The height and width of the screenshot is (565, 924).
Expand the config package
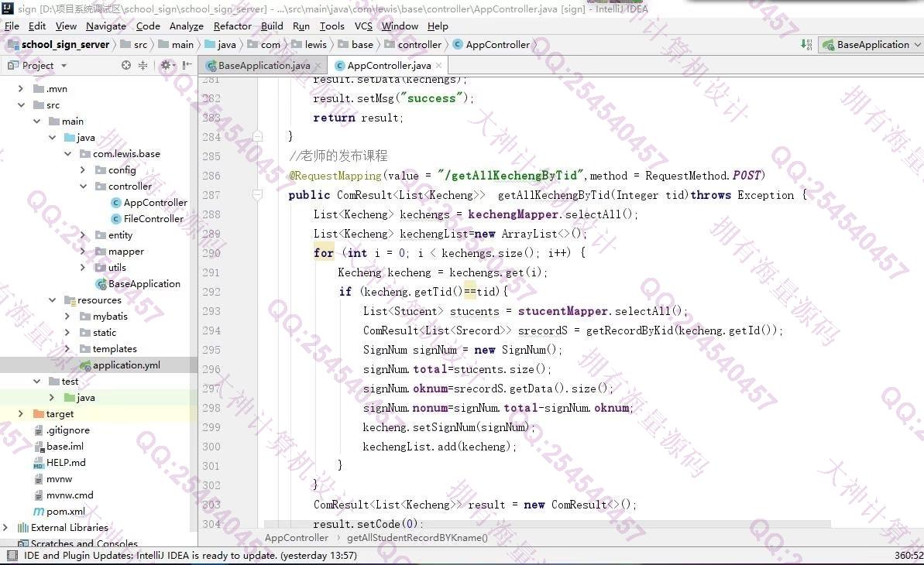click(83, 169)
